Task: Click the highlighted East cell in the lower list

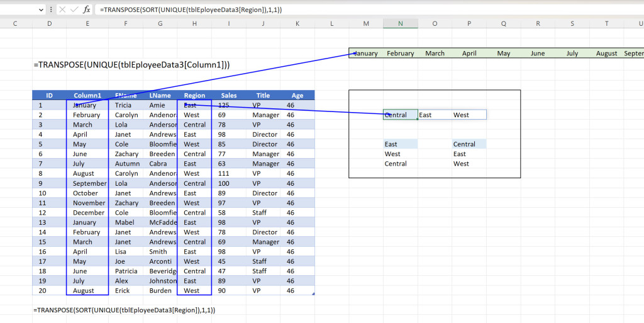Action: (401, 144)
